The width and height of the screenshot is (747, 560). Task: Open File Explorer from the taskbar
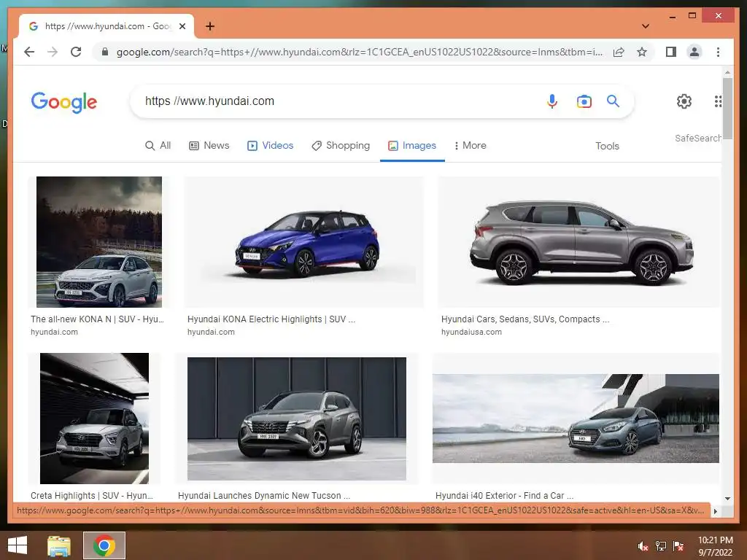[59, 545]
